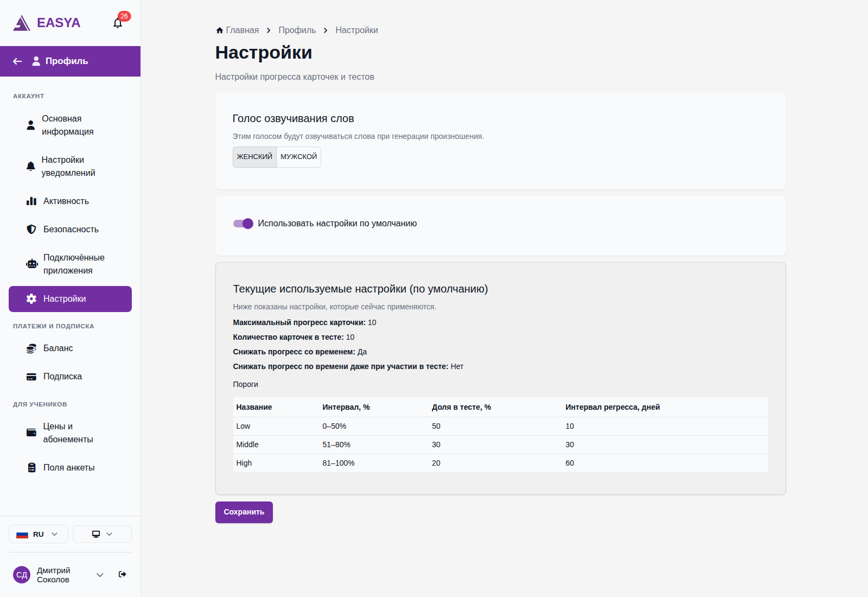
Task: Click the wallet icon for Цены и абонементы
Action: [31, 433]
